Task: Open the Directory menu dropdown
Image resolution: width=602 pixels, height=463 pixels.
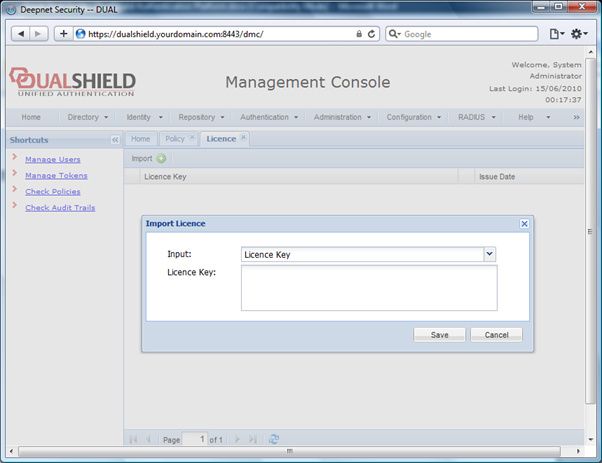Action: click(88, 117)
